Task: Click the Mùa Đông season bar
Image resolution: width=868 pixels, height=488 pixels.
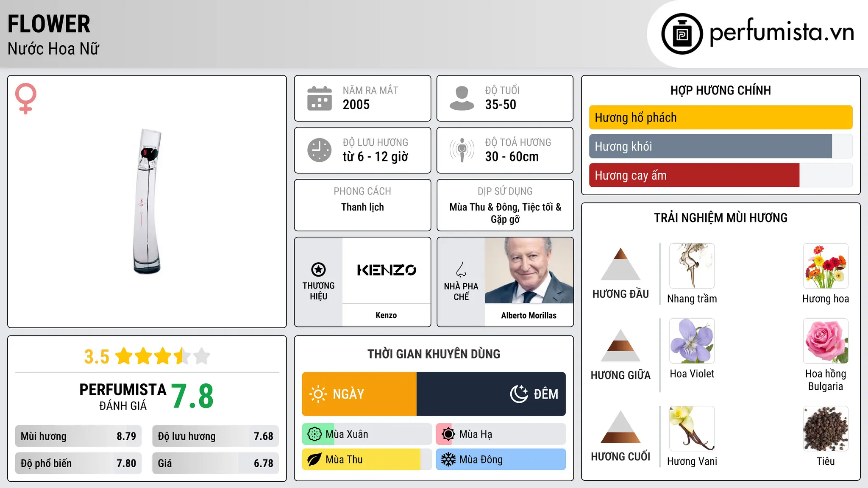Action: pos(501,460)
